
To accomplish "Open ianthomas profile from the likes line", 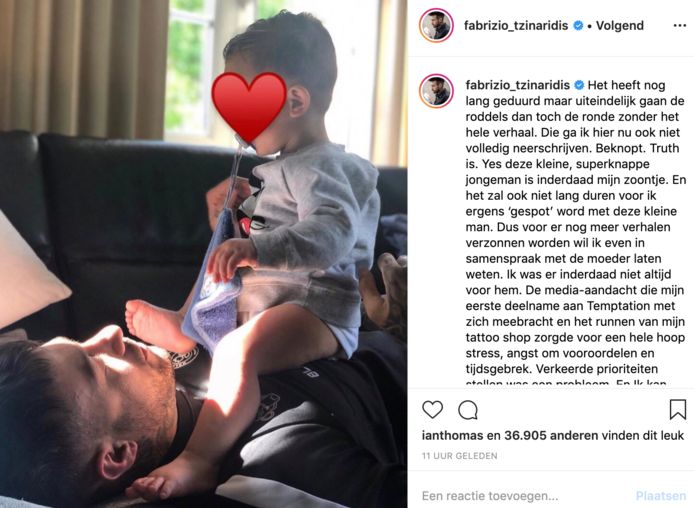I will coord(452,435).
